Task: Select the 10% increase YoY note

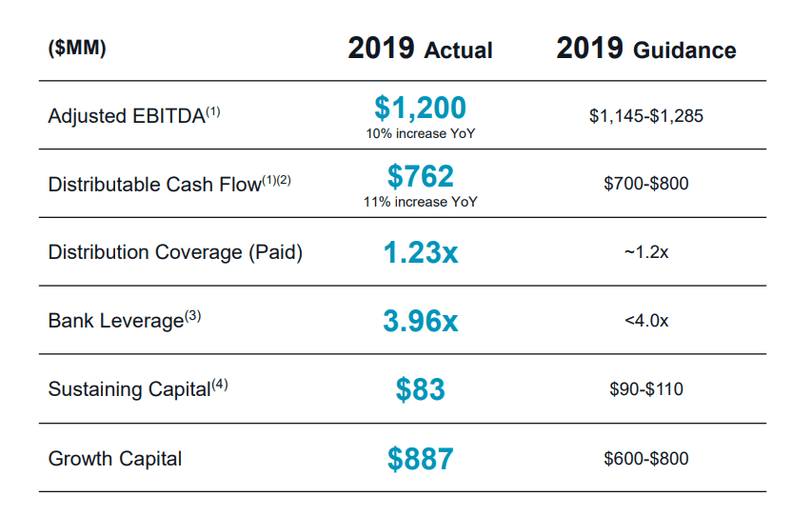Action: [420, 133]
